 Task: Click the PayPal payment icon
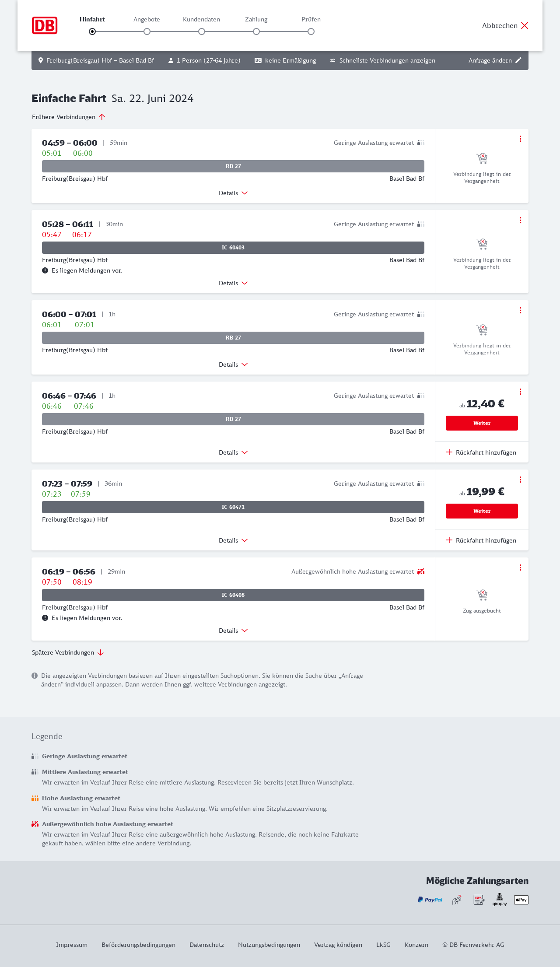(430, 900)
